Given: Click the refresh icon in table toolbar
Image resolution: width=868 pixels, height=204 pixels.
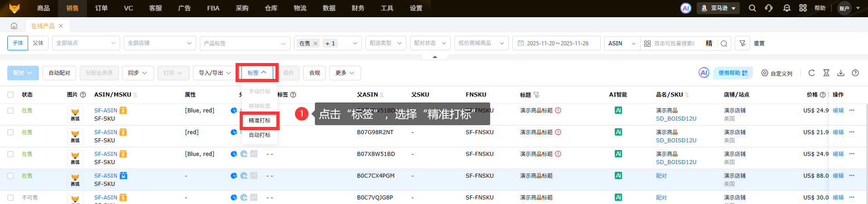Looking at the screenshot, I should (x=811, y=73).
